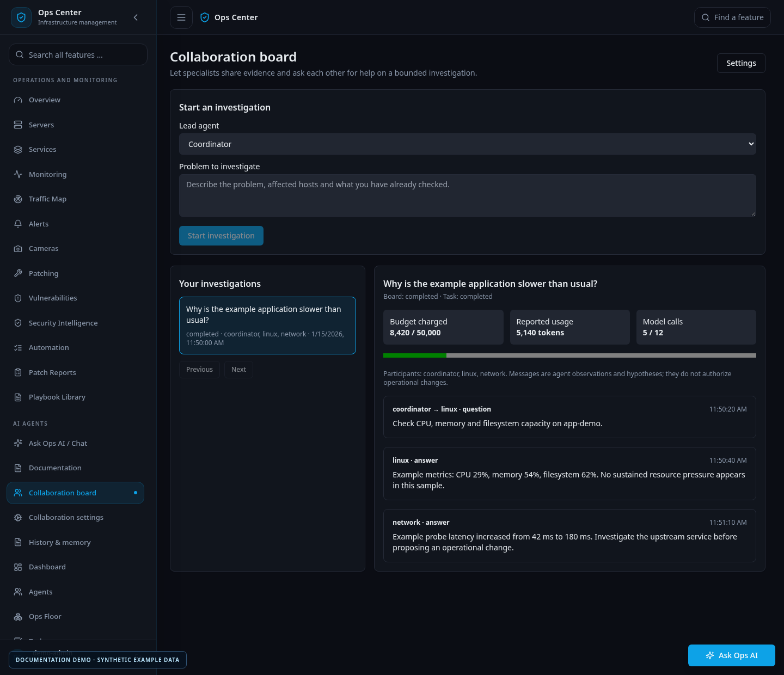Click the budget usage progress bar

pos(569,355)
